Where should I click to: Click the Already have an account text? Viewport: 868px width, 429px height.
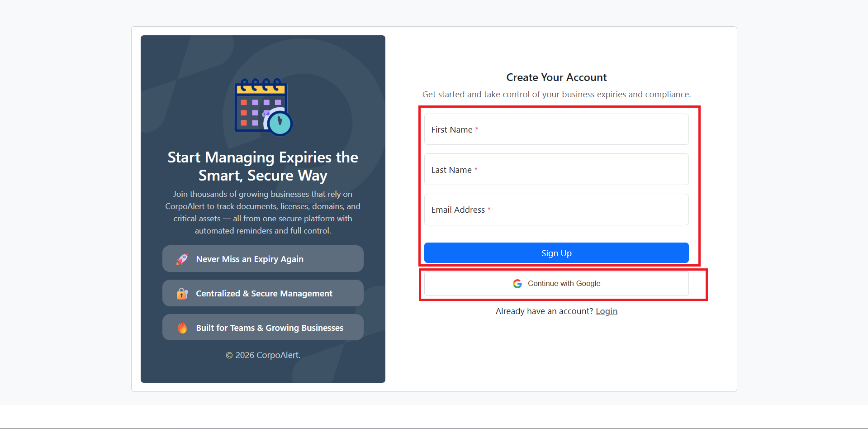(544, 311)
